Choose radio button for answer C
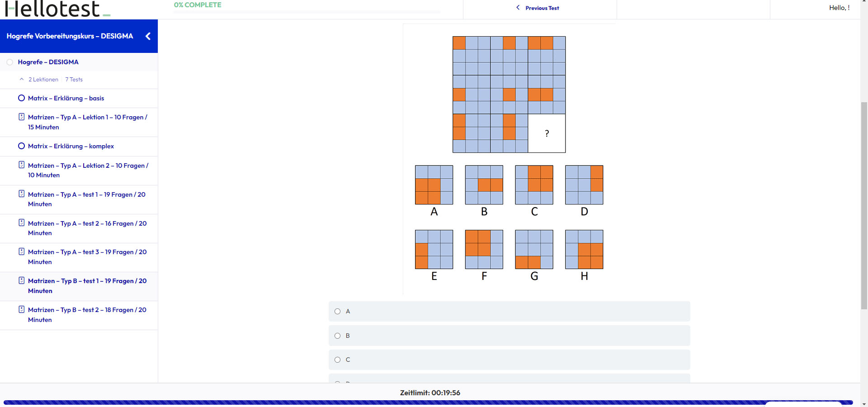 337,360
